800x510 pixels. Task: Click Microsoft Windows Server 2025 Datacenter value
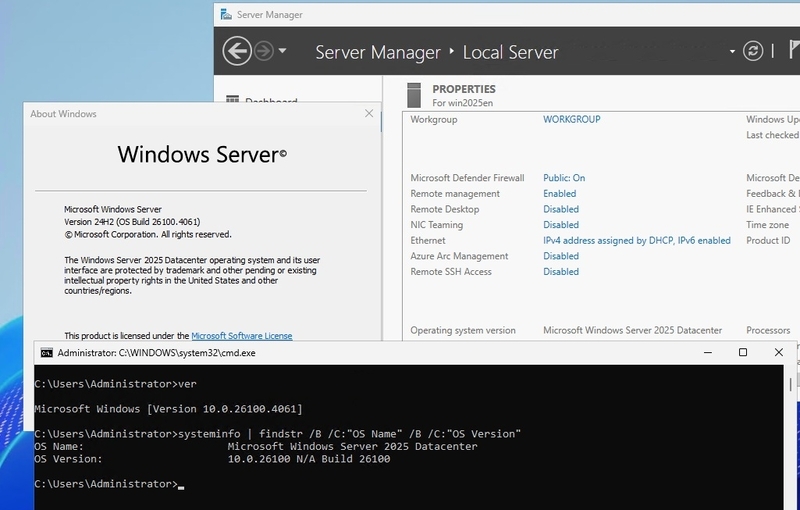[632, 330]
